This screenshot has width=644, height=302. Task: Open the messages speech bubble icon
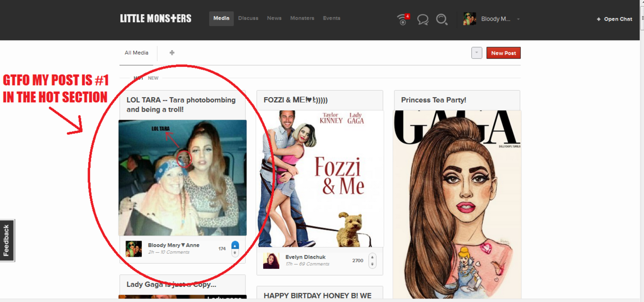click(x=423, y=20)
